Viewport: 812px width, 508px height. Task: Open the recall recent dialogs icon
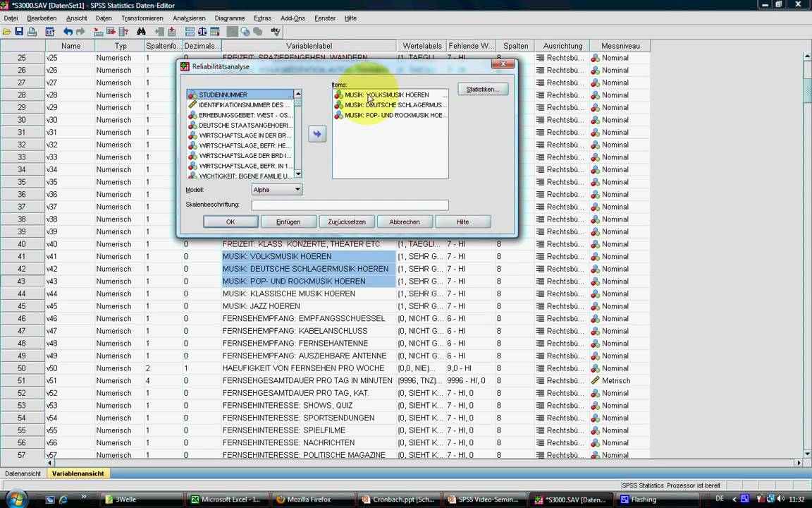pyautogui.click(x=50, y=32)
